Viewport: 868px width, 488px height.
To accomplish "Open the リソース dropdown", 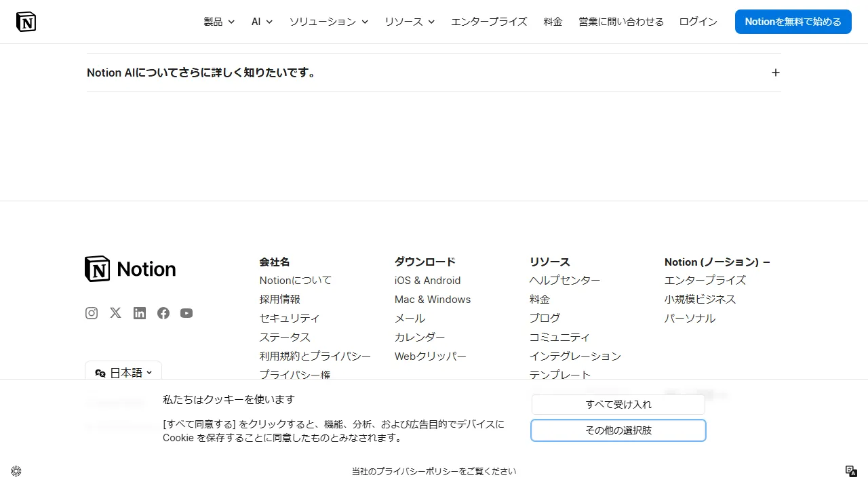I will 409,21.
